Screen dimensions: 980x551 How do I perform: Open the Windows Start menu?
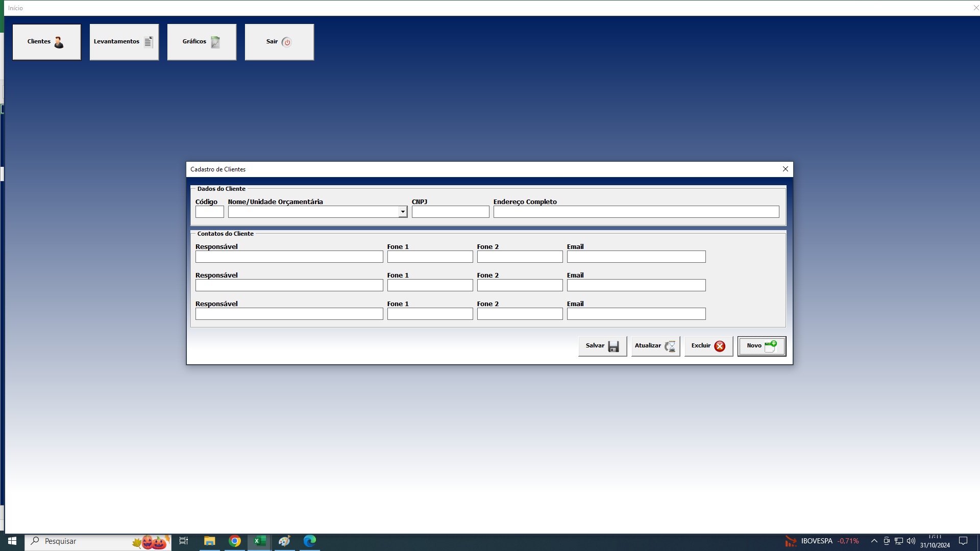click(x=12, y=541)
